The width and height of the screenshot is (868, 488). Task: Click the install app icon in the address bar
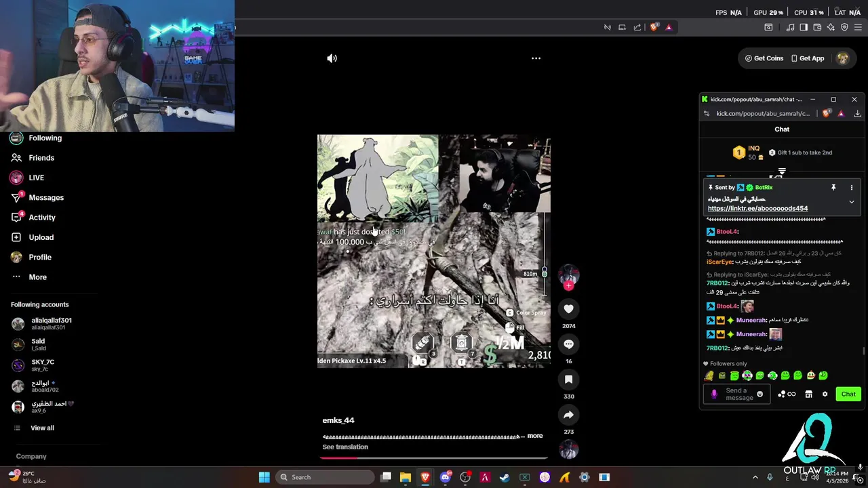click(x=622, y=27)
